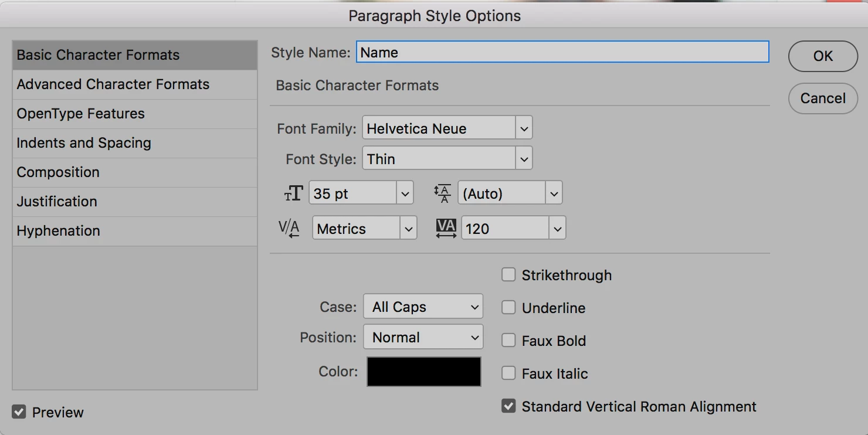Switch to Advanced Character Formats section

113,84
